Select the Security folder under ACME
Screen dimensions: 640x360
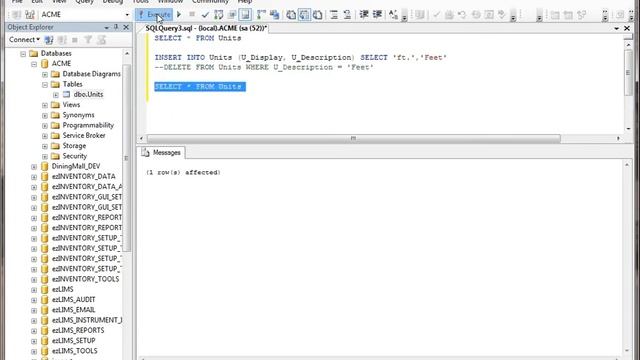click(74, 156)
